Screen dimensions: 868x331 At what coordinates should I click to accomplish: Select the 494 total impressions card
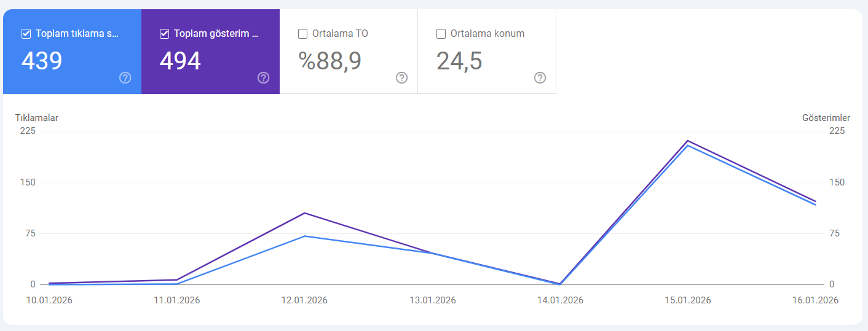210,52
